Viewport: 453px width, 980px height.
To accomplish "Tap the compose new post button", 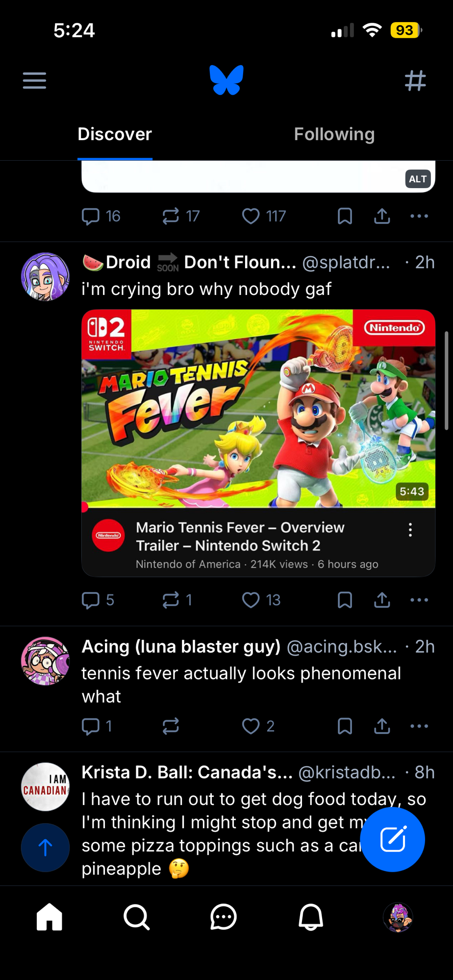I will (x=392, y=839).
